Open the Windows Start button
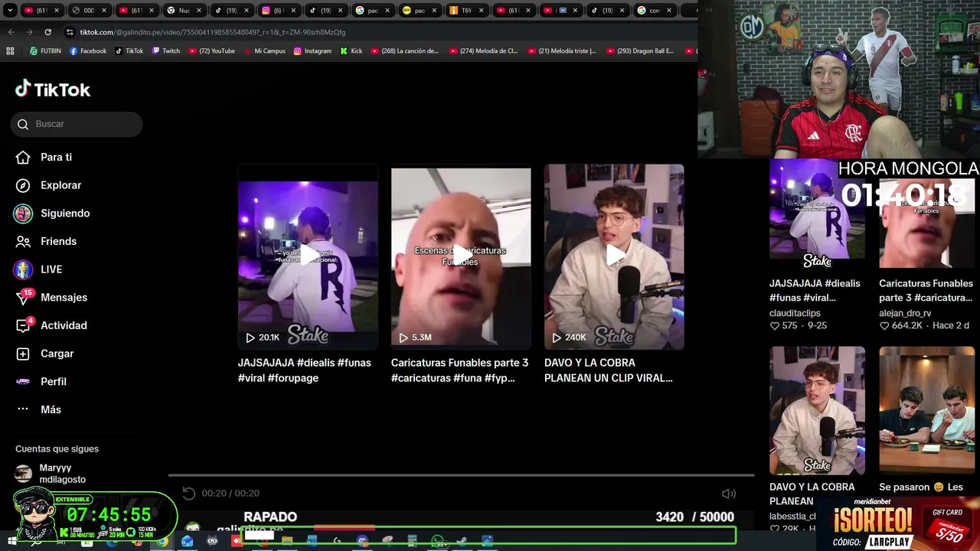980x551 pixels. [11, 541]
